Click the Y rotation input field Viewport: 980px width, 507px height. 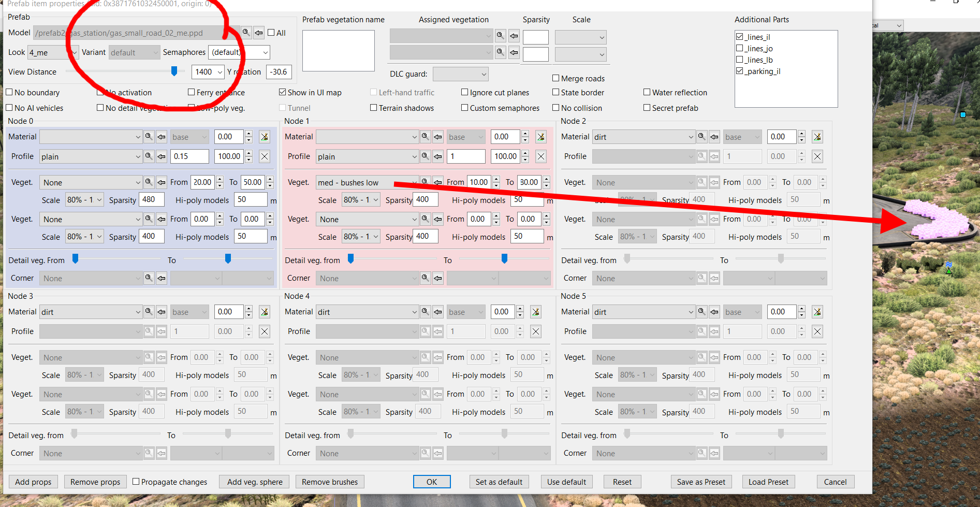pos(279,72)
